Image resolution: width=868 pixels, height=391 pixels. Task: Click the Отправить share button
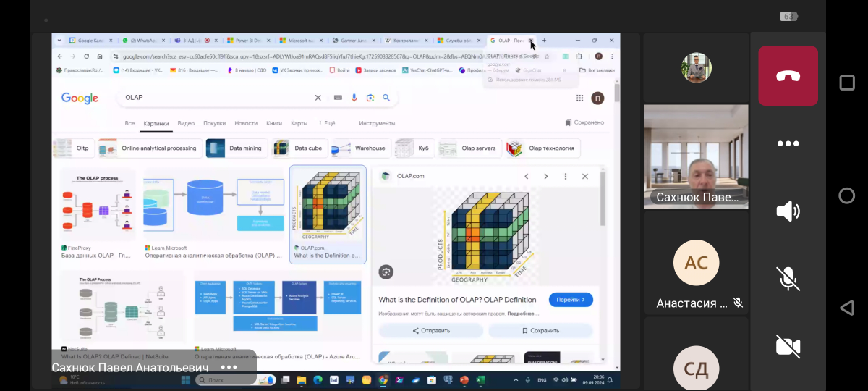tap(431, 330)
